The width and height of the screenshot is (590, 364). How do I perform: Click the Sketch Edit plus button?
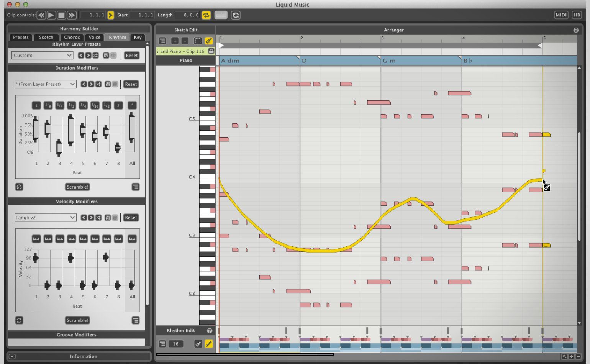tap(175, 41)
